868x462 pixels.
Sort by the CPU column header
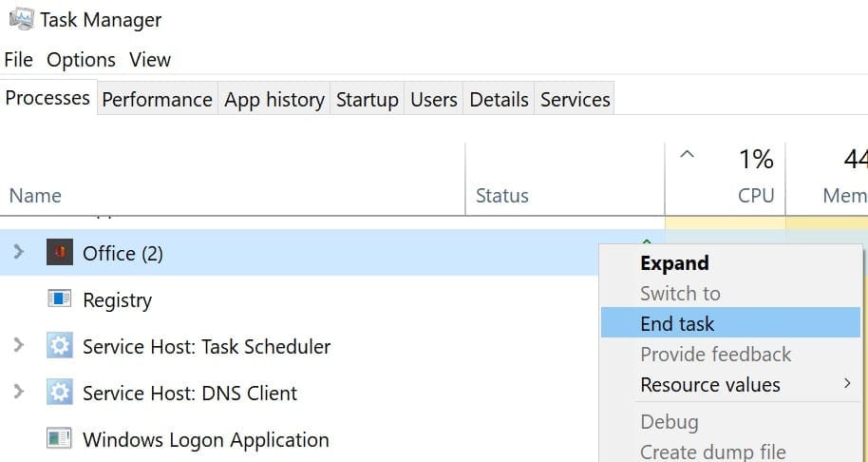726,180
